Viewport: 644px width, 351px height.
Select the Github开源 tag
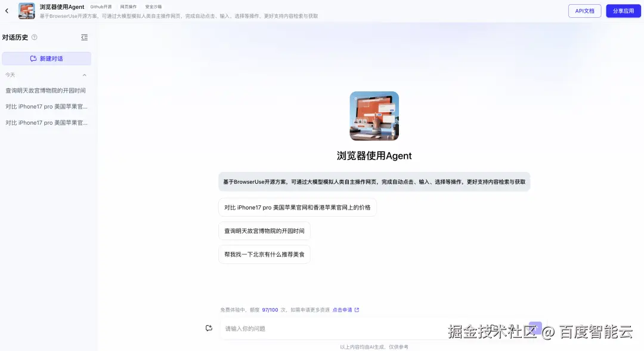101,7
